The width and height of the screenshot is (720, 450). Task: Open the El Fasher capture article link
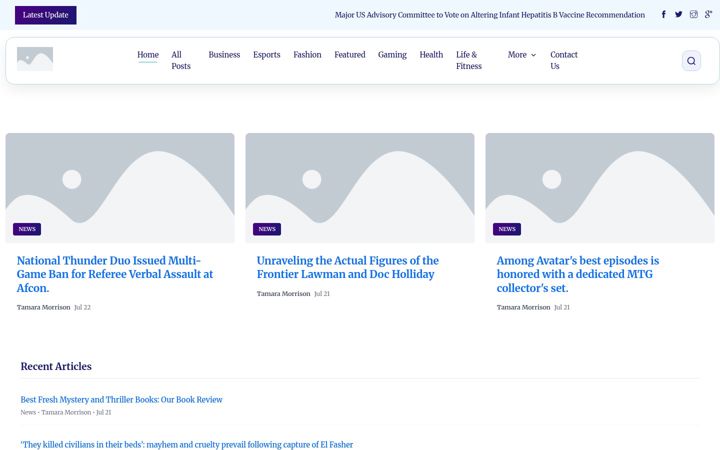[x=187, y=444]
